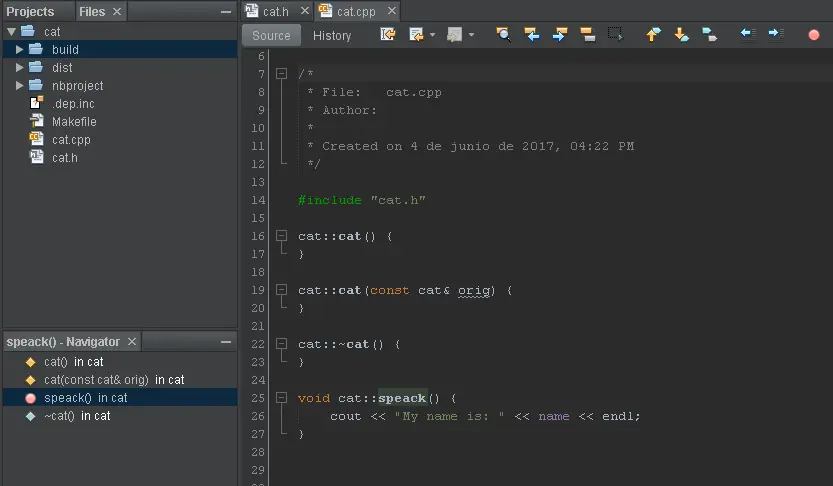Jump to Next Bookmark icon
The width and height of the screenshot is (833, 486).
coord(681,35)
